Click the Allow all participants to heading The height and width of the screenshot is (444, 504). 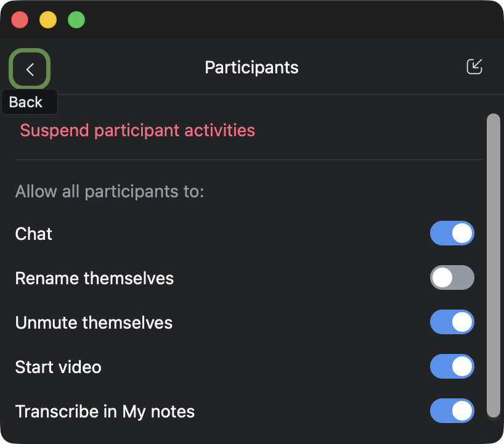(109, 192)
